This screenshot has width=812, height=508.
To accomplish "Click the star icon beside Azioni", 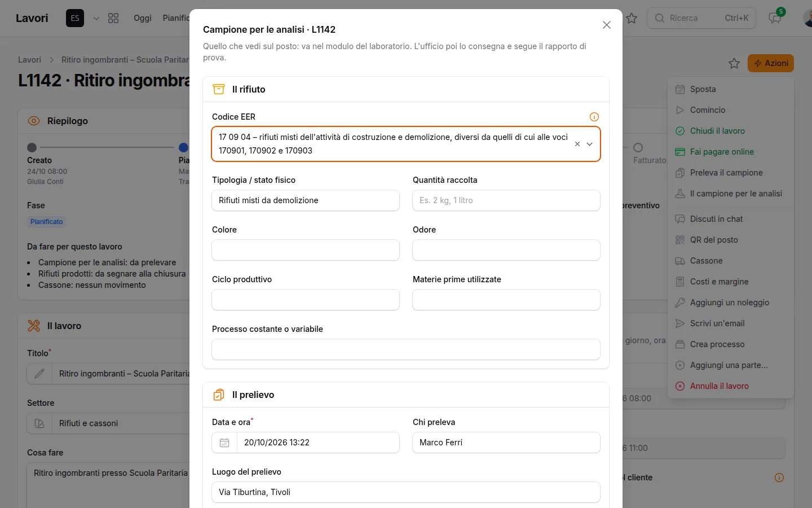I will (734, 63).
